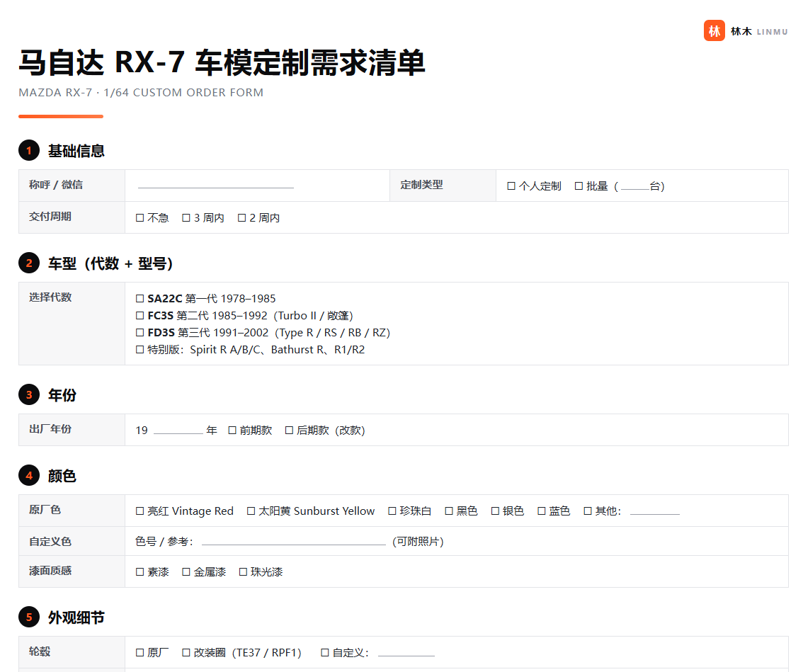This screenshot has height=672, width=803.
Task: Click section number 3 badge 年份
Action: (x=29, y=395)
